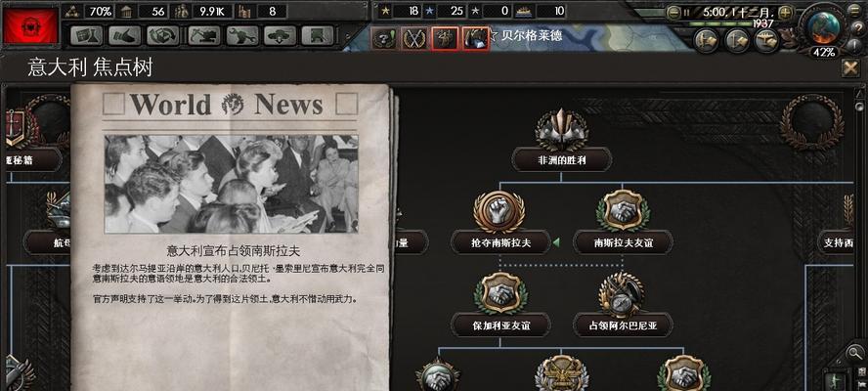Open the Diplomacy handshake button
868x391 pixels.
[124, 36]
